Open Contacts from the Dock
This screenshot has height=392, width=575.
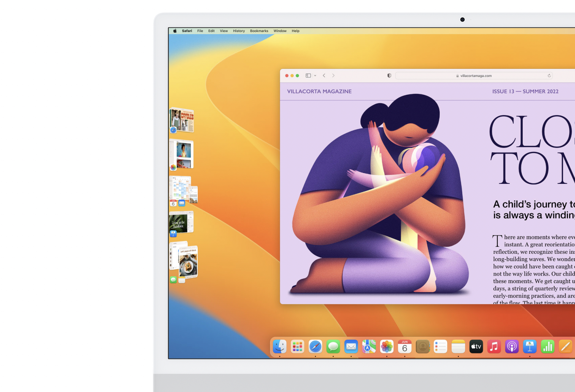pos(422,346)
